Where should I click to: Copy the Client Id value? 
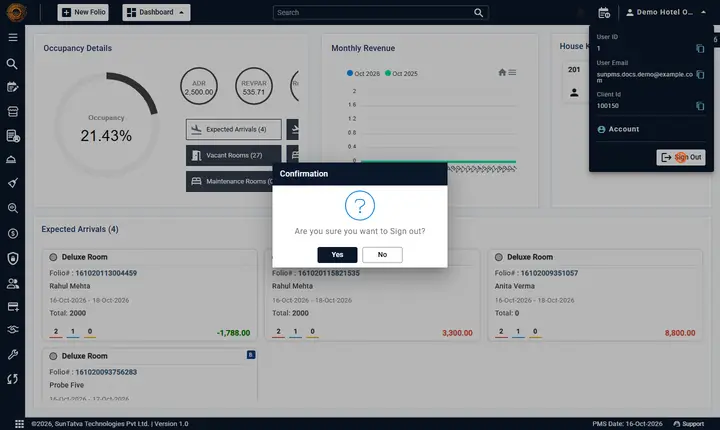700,106
